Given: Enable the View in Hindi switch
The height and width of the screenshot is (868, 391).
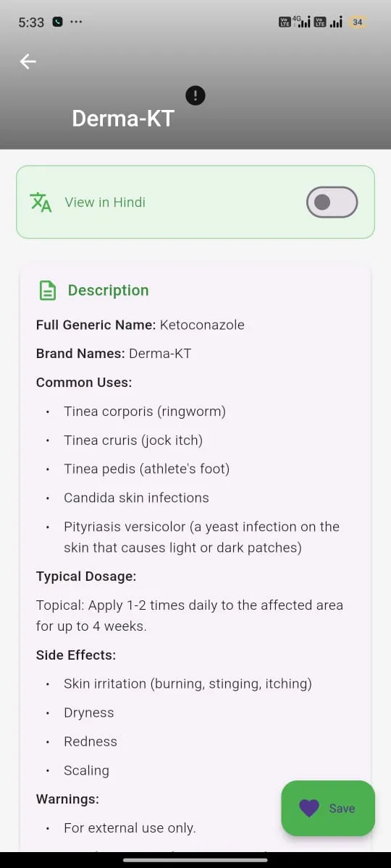Looking at the screenshot, I should tap(332, 202).
